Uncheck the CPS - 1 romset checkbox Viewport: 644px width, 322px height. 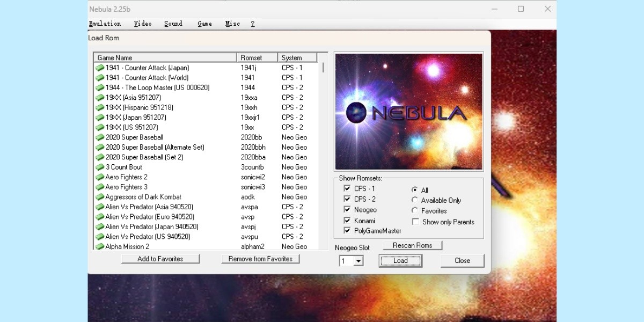(347, 188)
